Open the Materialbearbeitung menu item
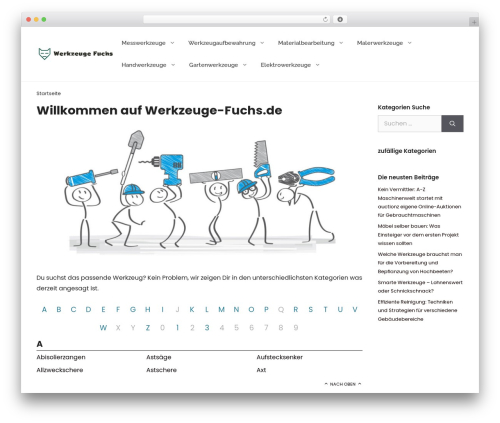This screenshot has width=500, height=423. (x=306, y=43)
